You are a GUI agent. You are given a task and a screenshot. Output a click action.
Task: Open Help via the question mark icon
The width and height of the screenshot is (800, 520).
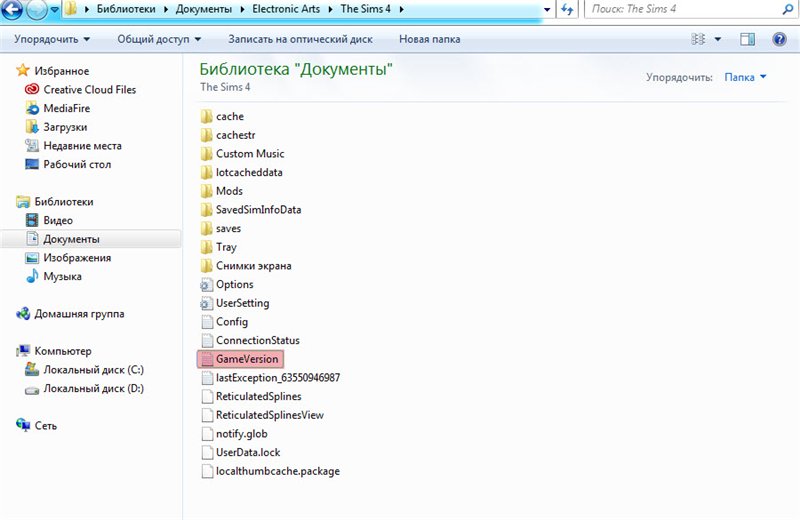(779, 39)
